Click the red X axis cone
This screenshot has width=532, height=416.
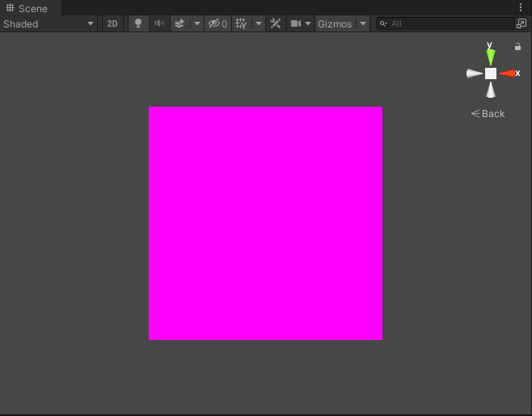tap(507, 74)
